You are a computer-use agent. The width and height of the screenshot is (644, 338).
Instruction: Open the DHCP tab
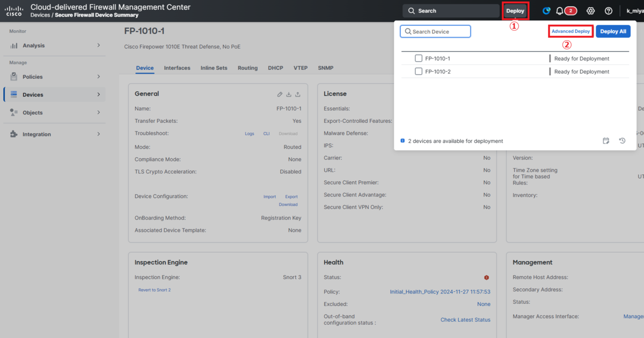(x=275, y=68)
